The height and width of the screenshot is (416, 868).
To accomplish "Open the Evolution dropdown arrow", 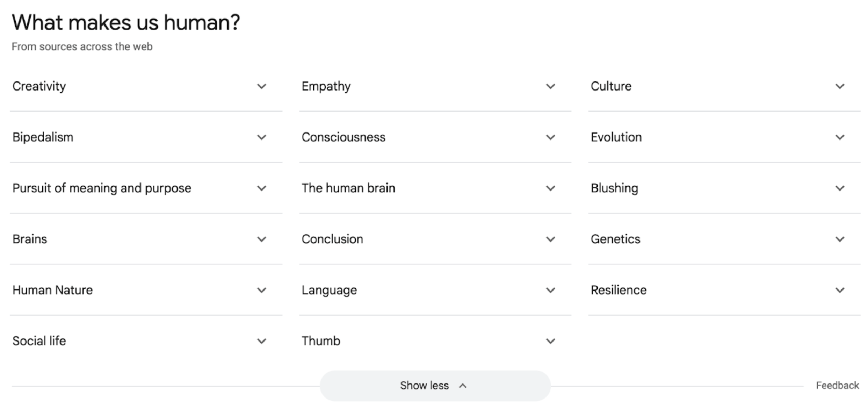I will point(839,137).
